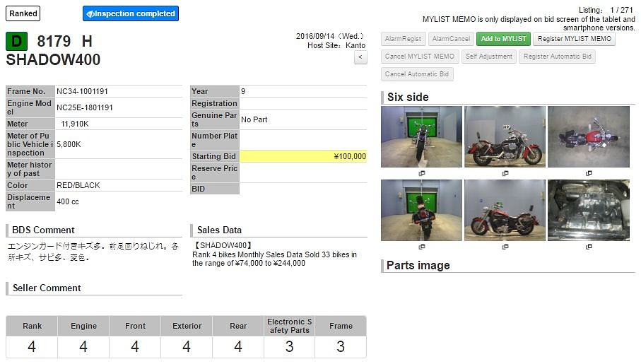Click the yellow Starting Bid value field
Viewport: 641px width, 364px height.
coord(304,156)
